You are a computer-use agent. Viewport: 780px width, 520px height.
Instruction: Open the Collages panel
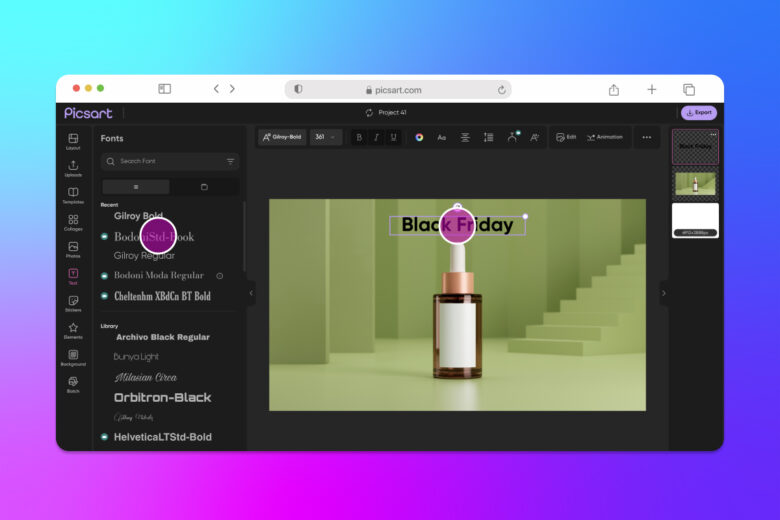73,222
